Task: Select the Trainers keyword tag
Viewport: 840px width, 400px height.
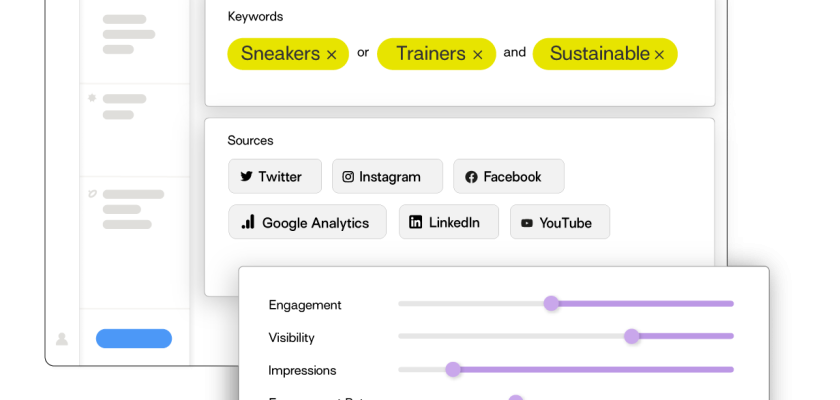Action: (x=430, y=54)
